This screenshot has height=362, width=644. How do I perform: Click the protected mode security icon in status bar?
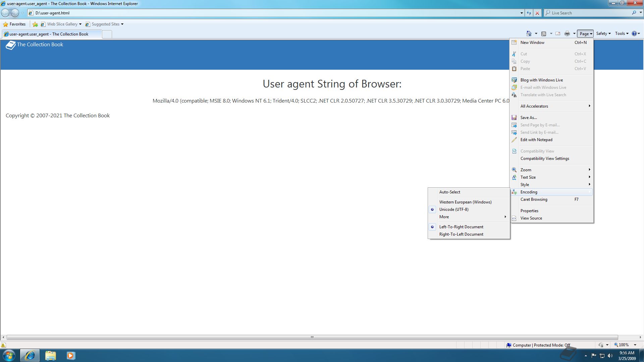601,345
